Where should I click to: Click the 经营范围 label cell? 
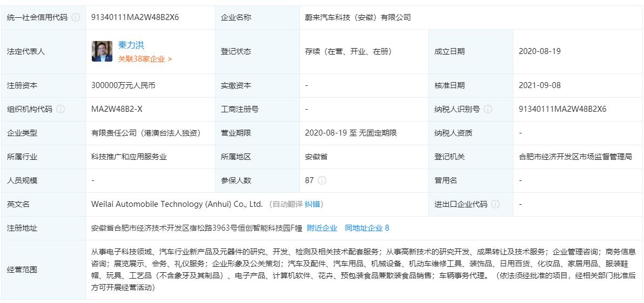[44, 270]
